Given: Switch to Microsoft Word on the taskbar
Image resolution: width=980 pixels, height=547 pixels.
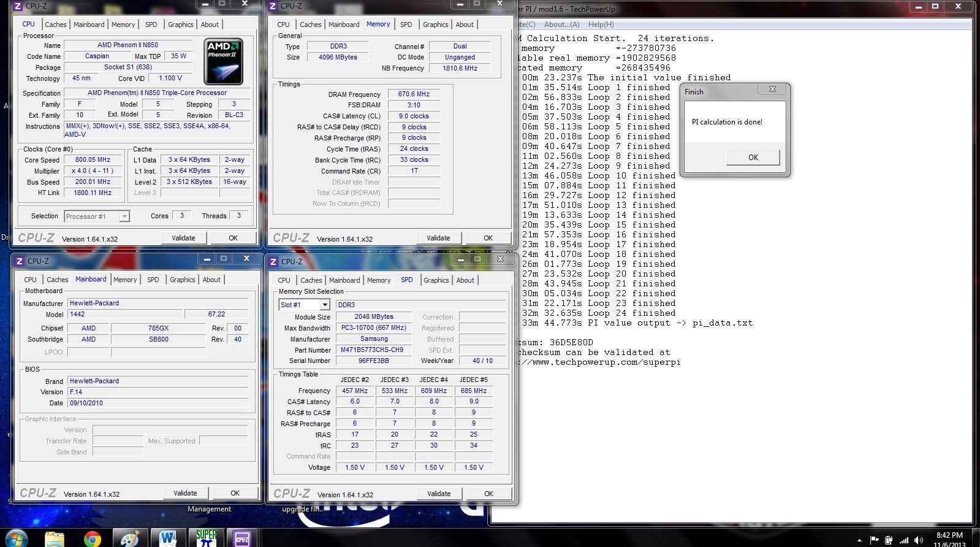Looking at the screenshot, I should (168, 538).
